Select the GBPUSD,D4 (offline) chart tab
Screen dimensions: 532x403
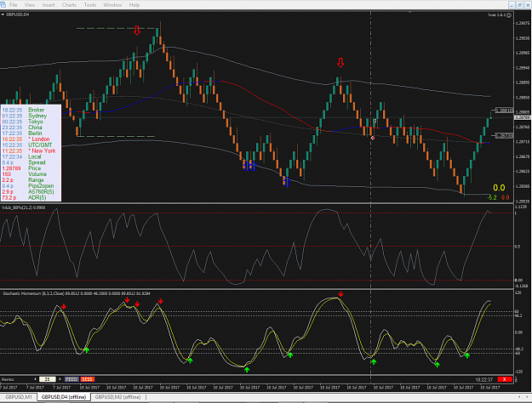[64, 397]
